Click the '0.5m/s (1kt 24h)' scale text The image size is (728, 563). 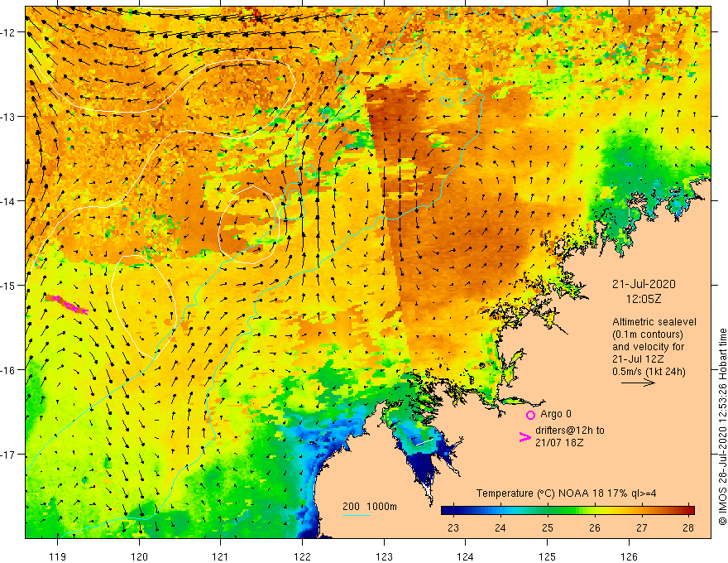click(649, 372)
